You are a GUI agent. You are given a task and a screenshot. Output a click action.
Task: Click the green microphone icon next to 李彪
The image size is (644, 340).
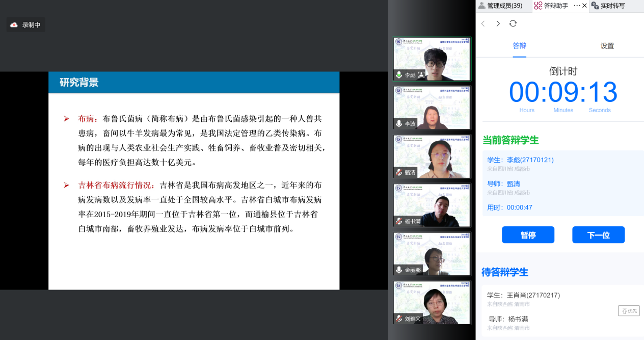coord(399,75)
